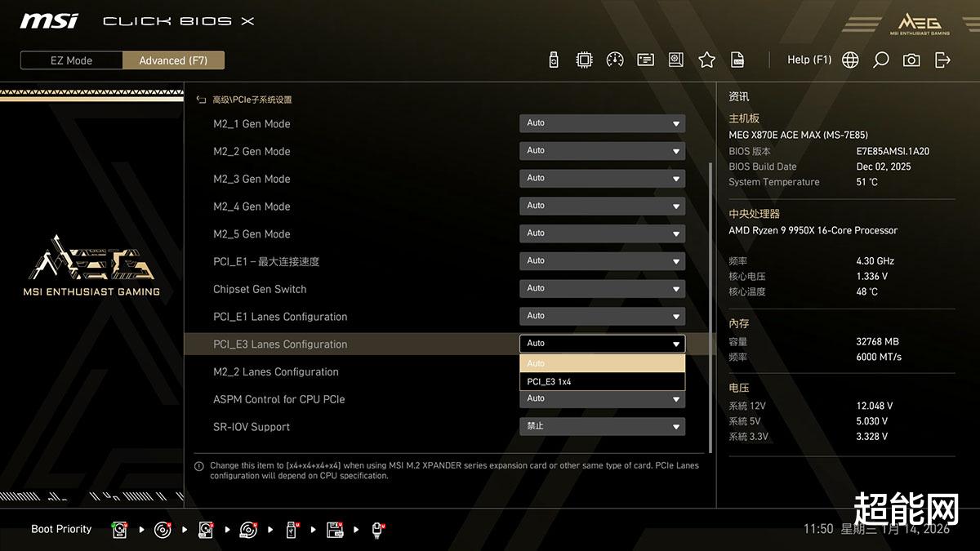
Task: Click memory capacity 32768 MB
Action: point(877,341)
